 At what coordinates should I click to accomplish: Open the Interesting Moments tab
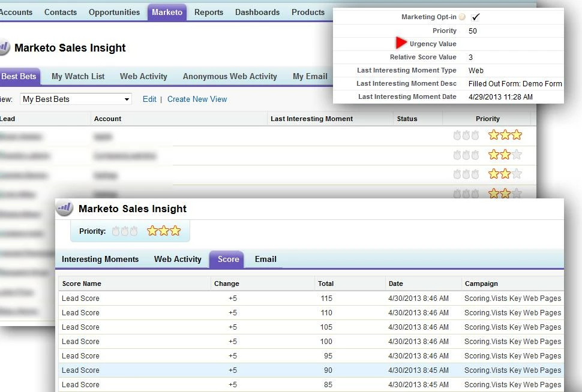[x=100, y=259]
